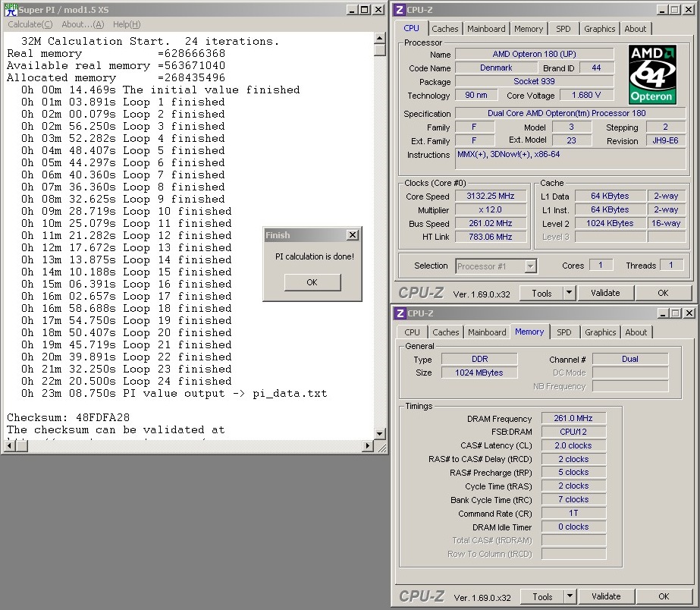The height and width of the screenshot is (610, 700).
Task: Open the Calculate menu in Super PI
Action: 30,24
